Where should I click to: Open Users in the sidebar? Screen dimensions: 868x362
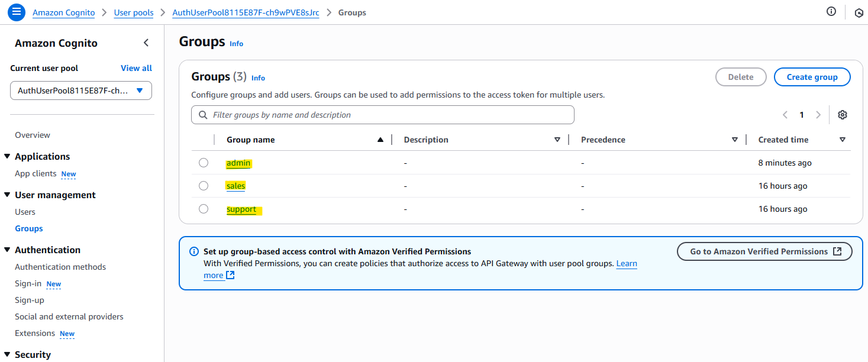pos(25,212)
